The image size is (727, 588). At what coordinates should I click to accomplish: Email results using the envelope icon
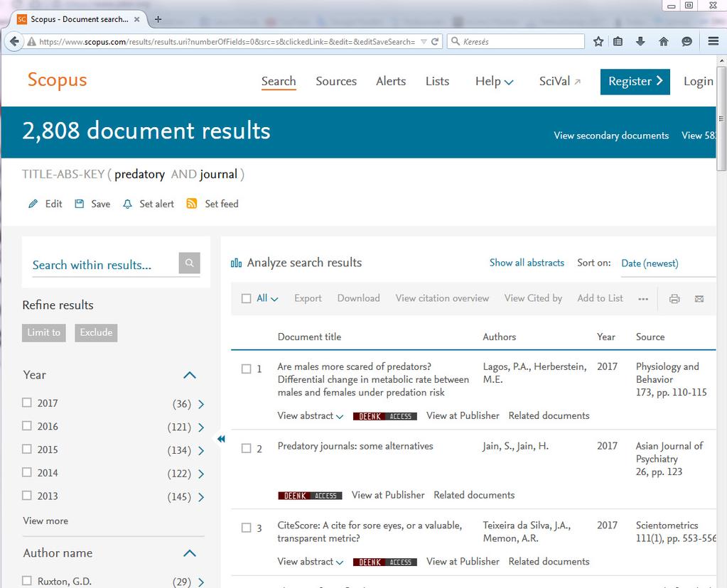(699, 299)
